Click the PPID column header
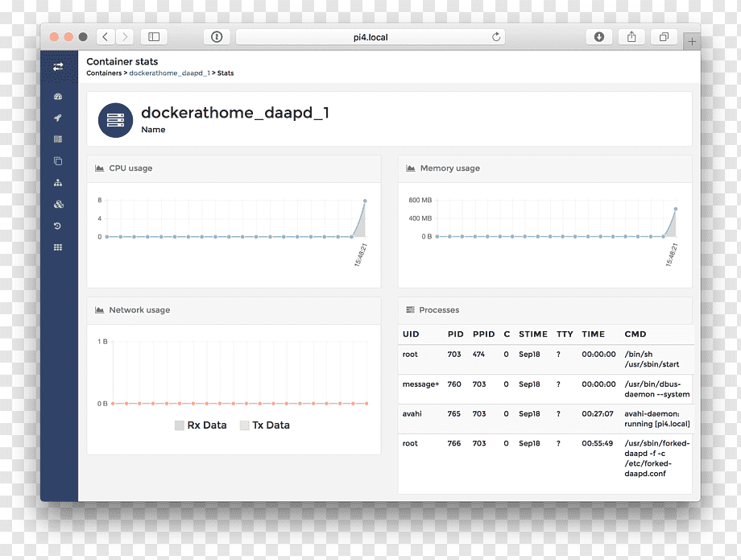 tap(483, 334)
